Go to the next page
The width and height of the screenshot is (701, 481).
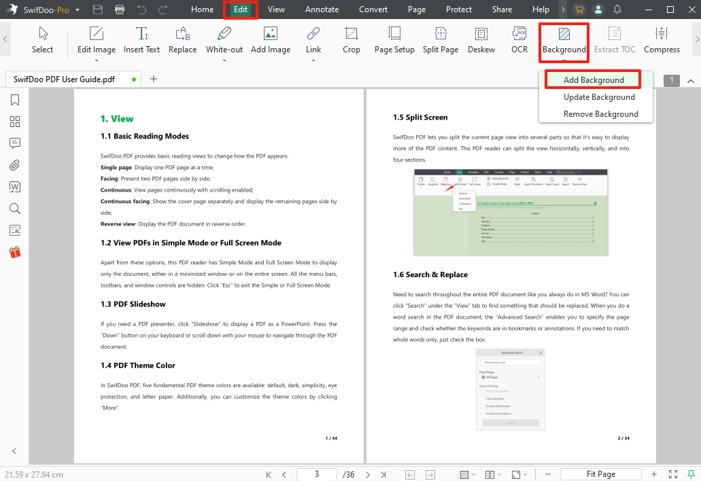click(368, 475)
